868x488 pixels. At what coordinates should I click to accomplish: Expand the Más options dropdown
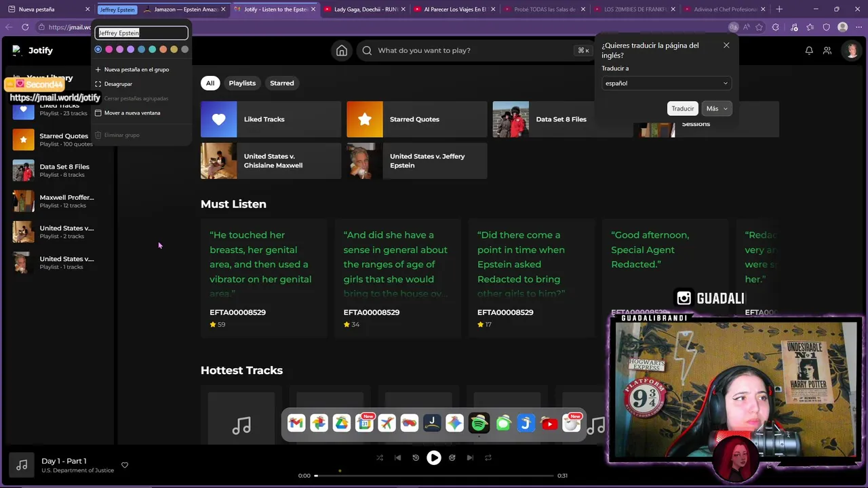(717, 108)
